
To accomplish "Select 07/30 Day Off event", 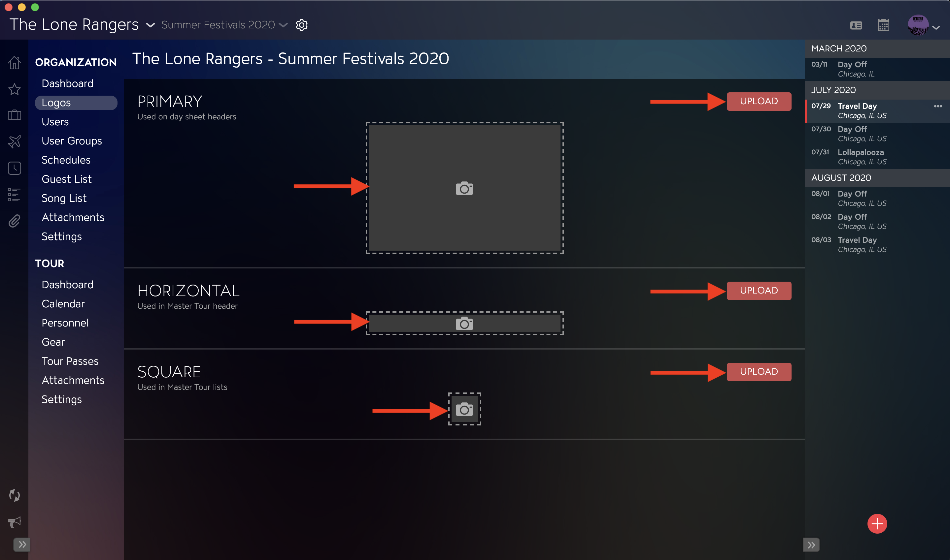I will [x=877, y=134].
